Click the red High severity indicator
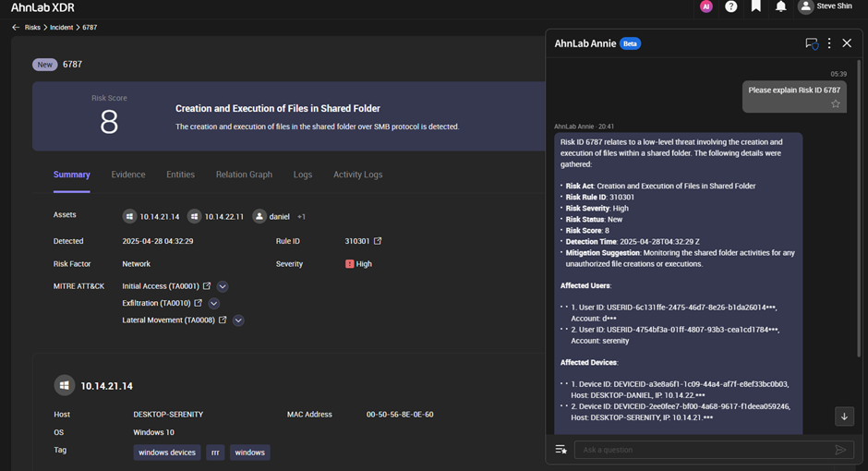Viewport: 868px width, 471px height. pos(349,264)
